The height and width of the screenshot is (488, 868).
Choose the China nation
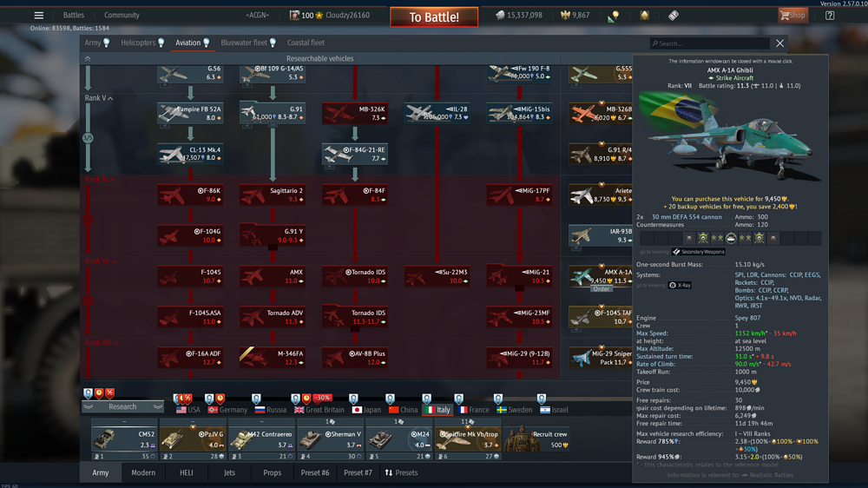(403, 410)
